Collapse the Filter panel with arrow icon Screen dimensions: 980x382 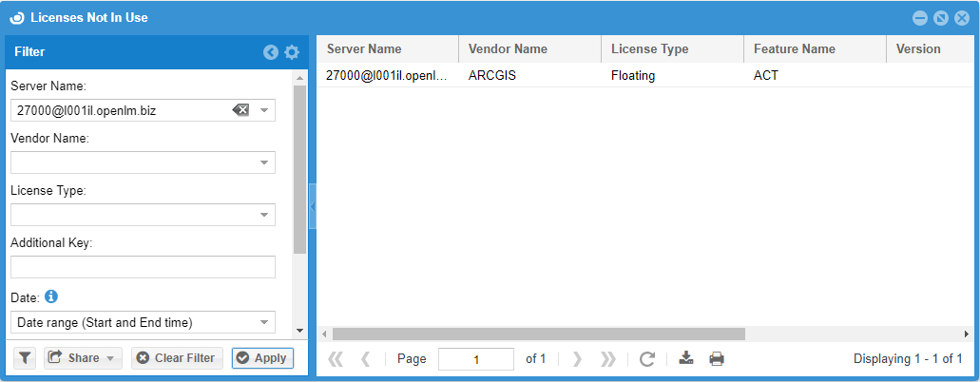click(271, 52)
